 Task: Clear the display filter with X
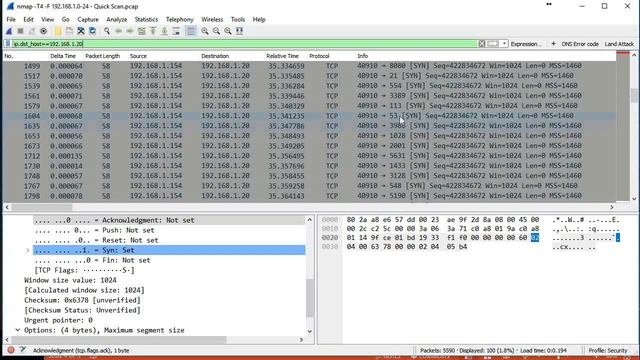(482, 44)
